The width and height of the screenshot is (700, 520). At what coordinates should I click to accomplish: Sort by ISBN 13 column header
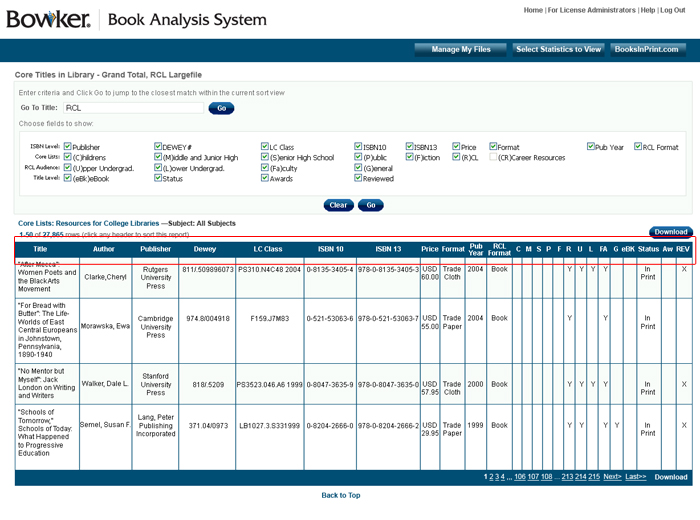click(x=388, y=249)
